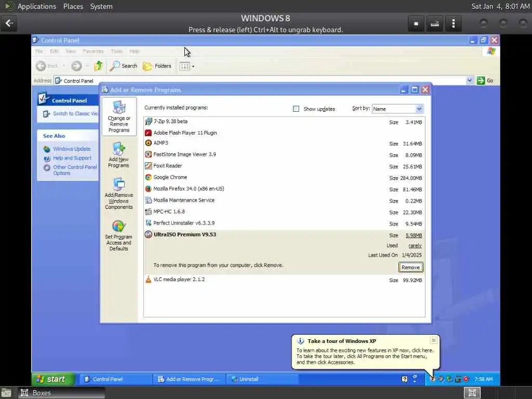Click the rarely used link
This screenshot has height=399, width=532.
(415, 245)
